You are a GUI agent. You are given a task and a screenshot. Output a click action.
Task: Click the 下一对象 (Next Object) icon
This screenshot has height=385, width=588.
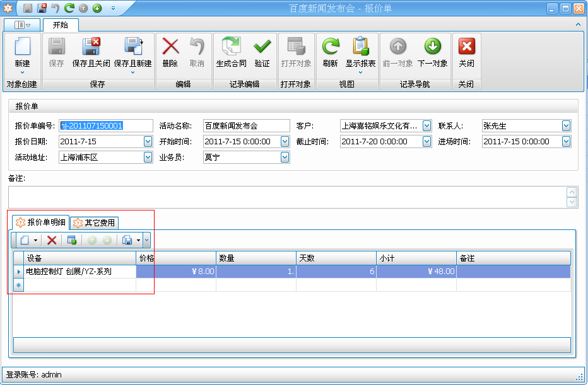click(x=432, y=47)
